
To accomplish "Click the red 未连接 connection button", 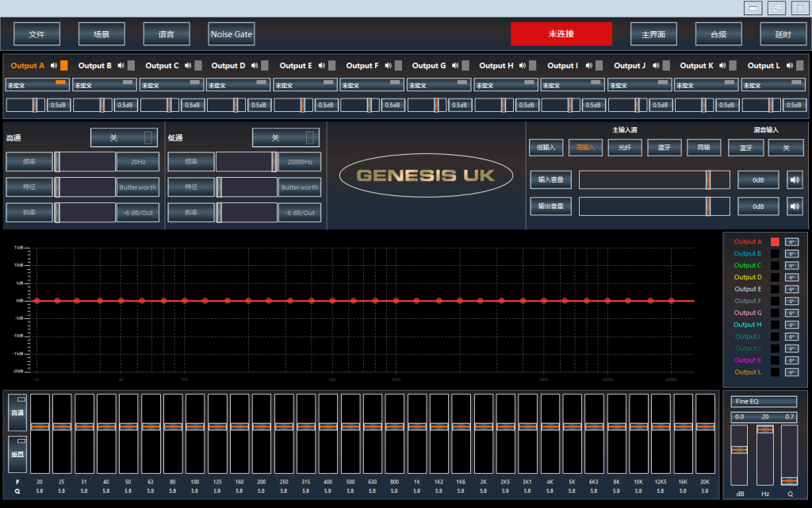I will click(x=561, y=33).
